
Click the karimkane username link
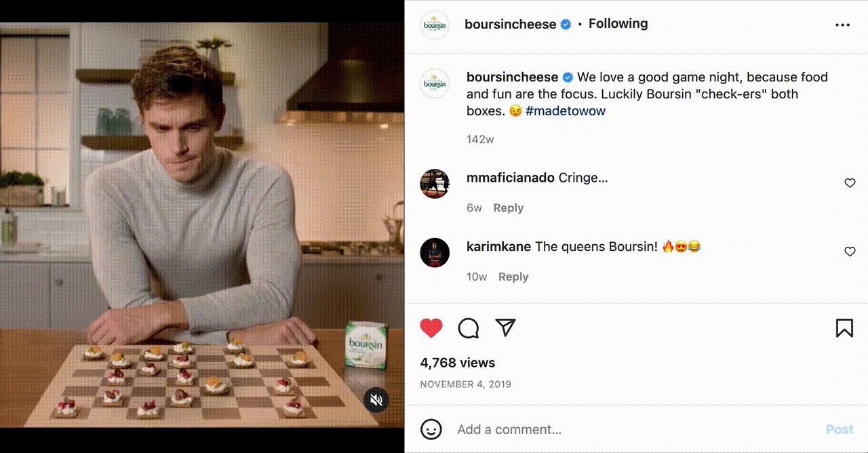coord(498,247)
